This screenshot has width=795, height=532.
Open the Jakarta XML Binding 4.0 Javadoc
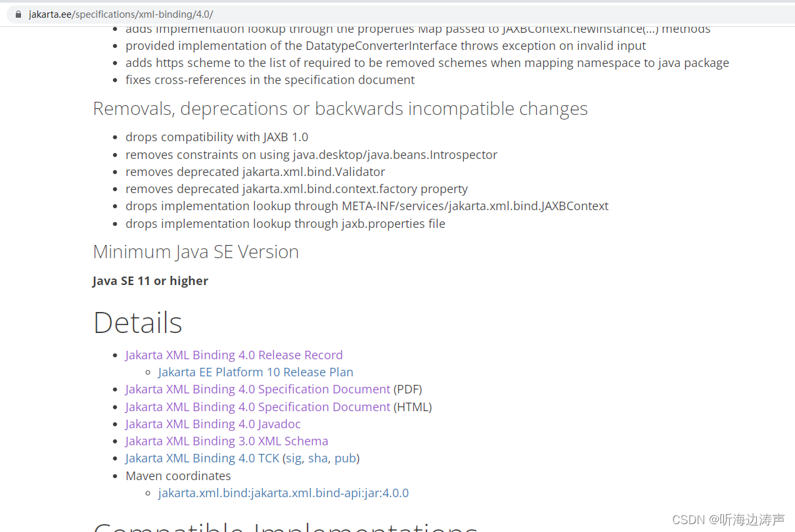tap(212, 424)
